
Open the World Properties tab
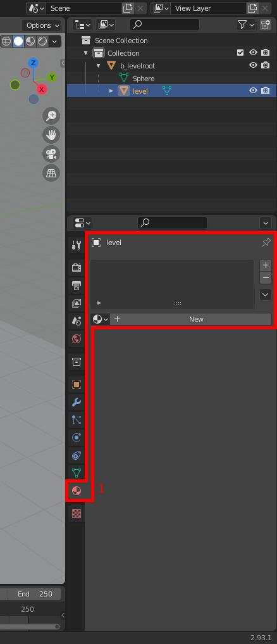pyautogui.click(x=77, y=339)
